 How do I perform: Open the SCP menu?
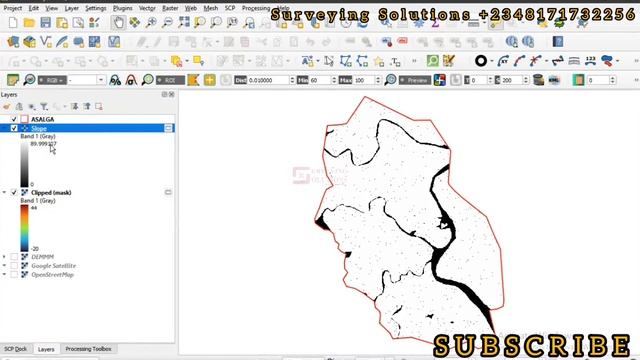point(230,8)
